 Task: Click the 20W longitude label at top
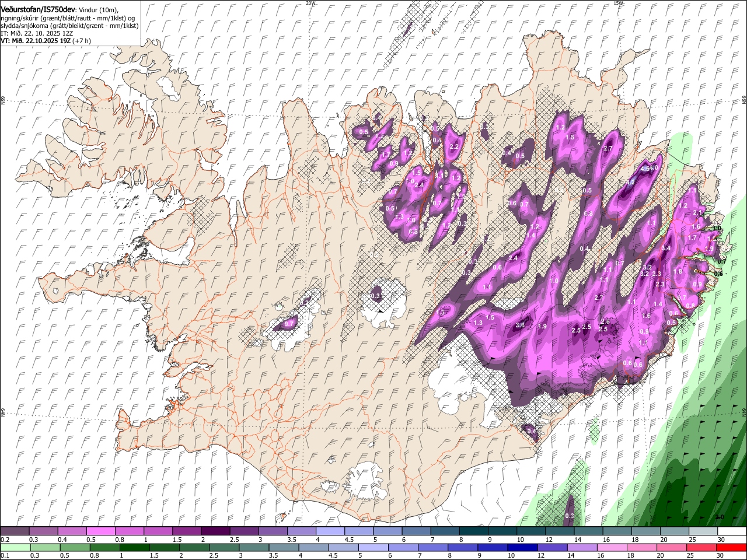tap(310, 3)
